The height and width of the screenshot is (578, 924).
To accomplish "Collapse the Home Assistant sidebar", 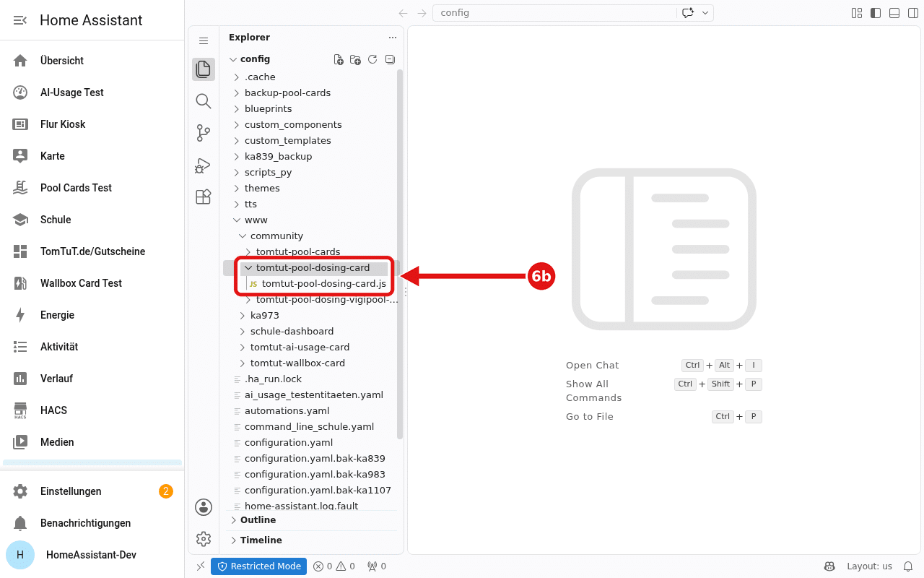I will pyautogui.click(x=20, y=20).
